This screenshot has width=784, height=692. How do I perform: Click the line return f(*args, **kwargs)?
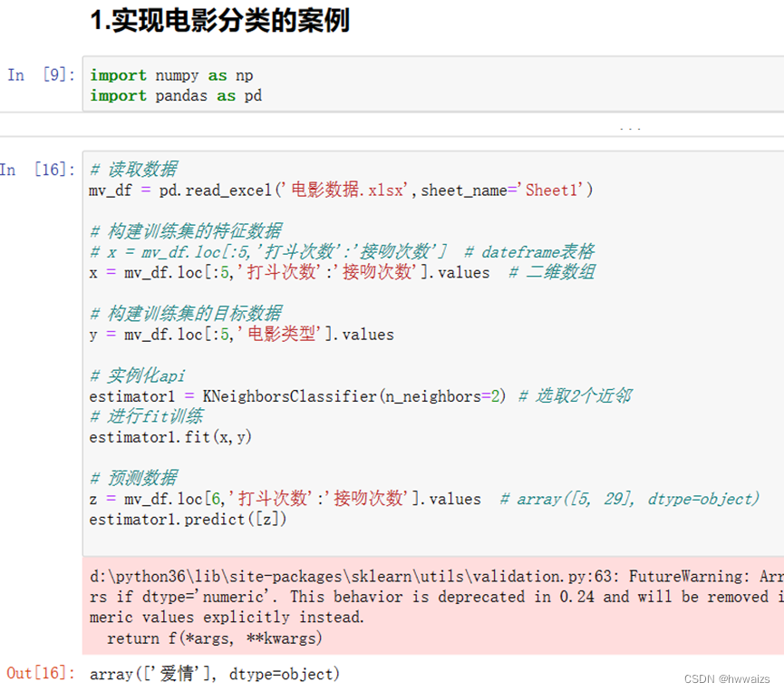[215, 638]
